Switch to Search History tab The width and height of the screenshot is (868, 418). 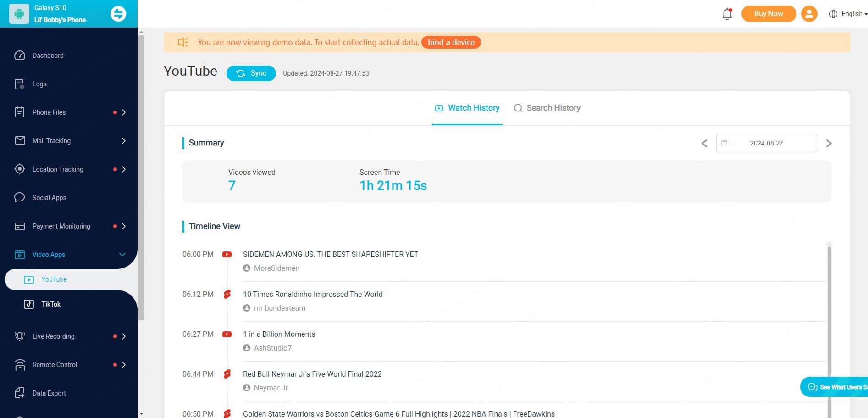click(547, 108)
